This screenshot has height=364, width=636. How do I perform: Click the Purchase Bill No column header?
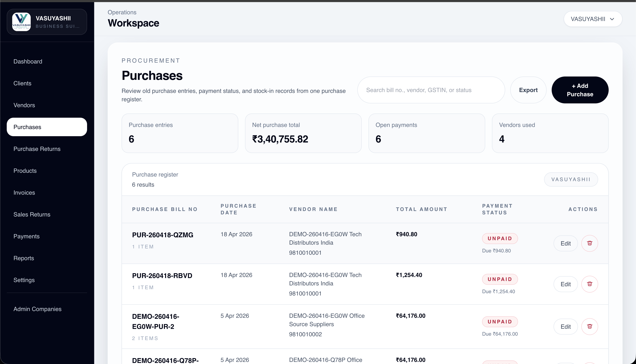click(x=165, y=209)
